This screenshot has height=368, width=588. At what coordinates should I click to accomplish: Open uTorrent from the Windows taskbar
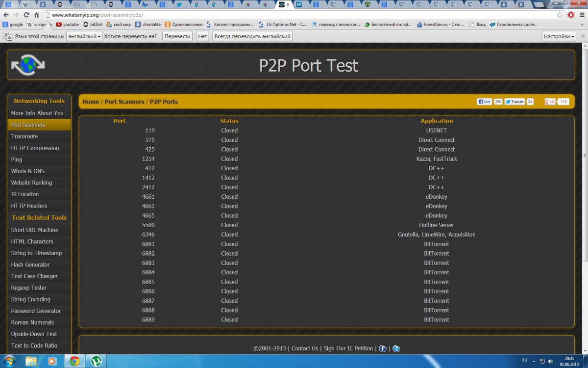pyautogui.click(x=96, y=361)
